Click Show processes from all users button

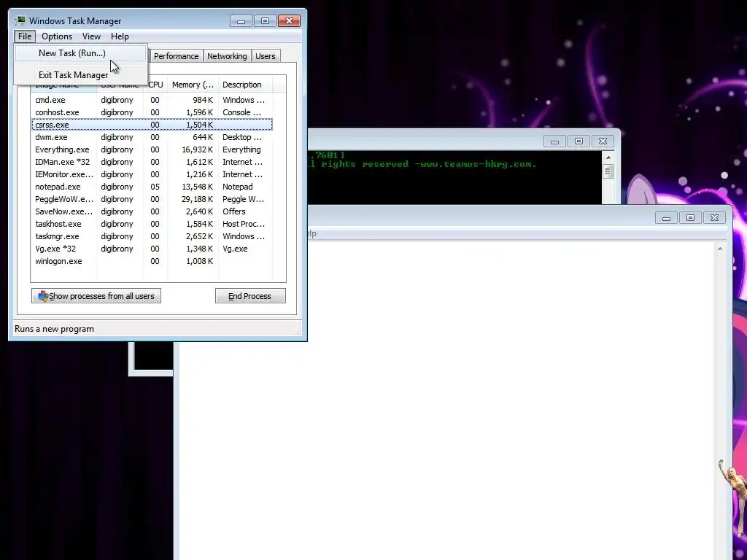[x=96, y=296]
